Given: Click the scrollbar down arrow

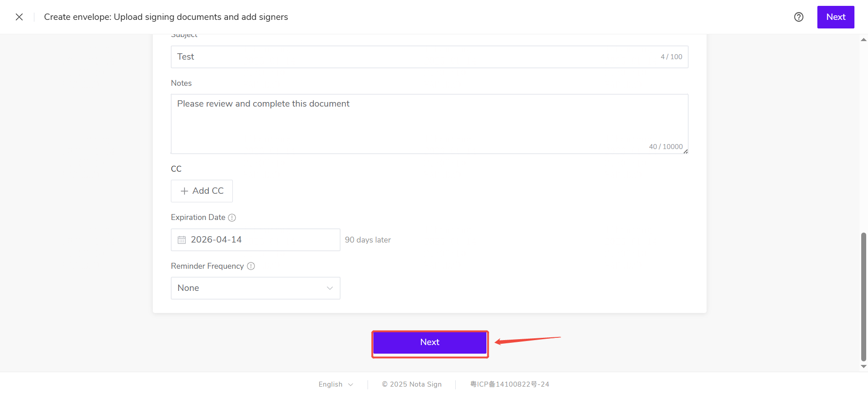Looking at the screenshot, I should (863, 367).
